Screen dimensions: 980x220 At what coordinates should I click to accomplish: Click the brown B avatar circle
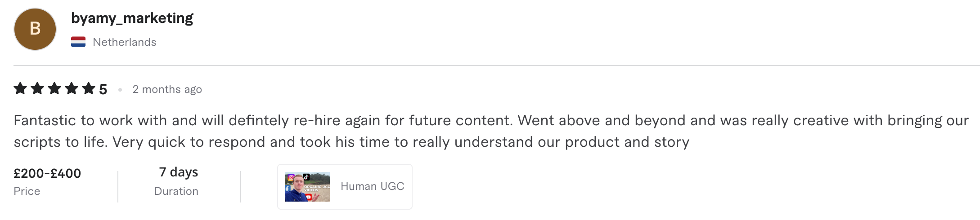35,29
